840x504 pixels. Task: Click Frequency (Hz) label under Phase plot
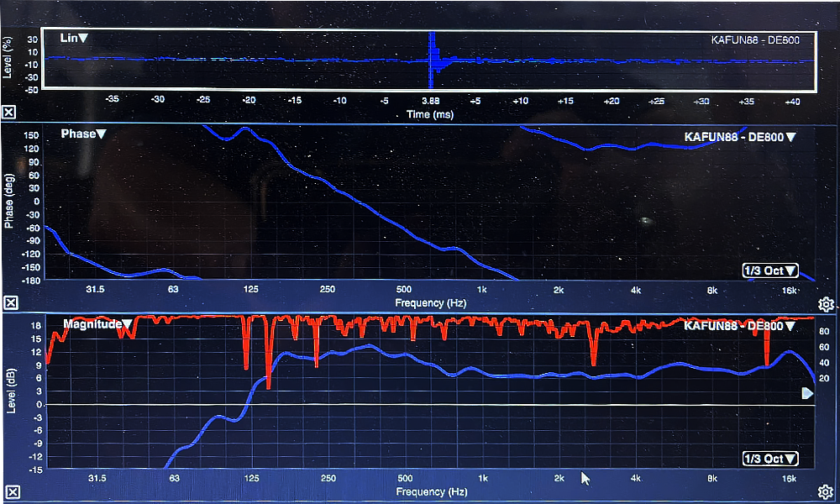tap(432, 302)
